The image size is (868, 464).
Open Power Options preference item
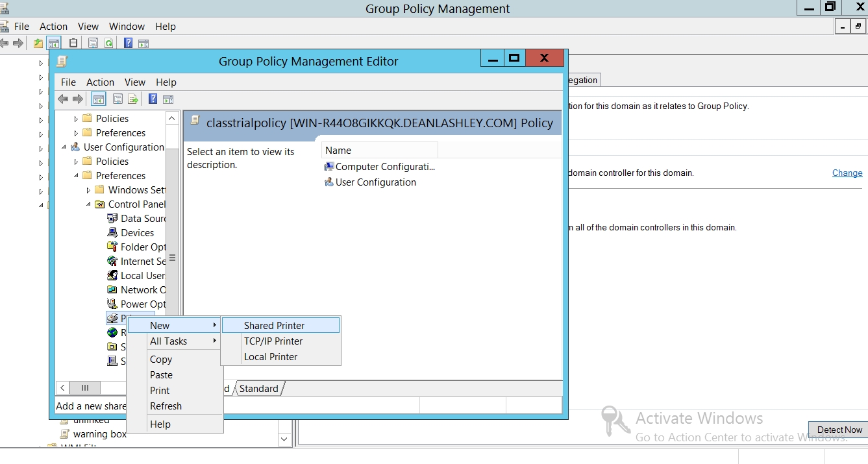(x=143, y=304)
